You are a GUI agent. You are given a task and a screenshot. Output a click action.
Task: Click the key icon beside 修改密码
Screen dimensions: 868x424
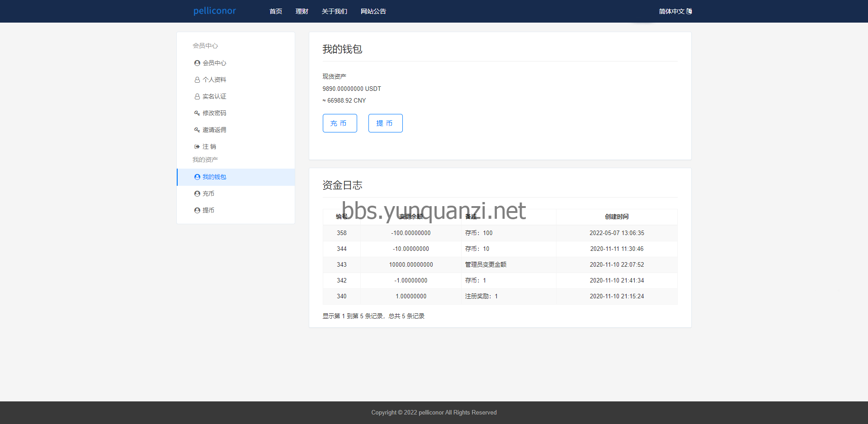click(197, 113)
